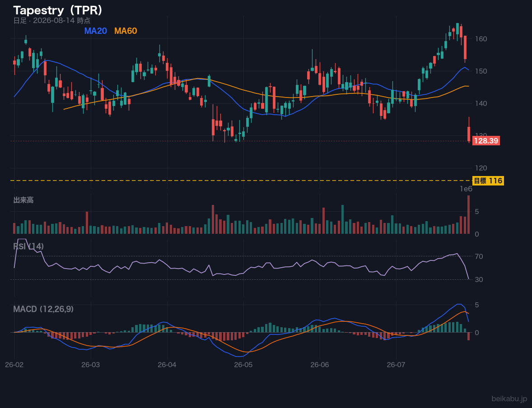Click the tallest final volume bar
The height and width of the screenshot is (408, 532).
469,215
